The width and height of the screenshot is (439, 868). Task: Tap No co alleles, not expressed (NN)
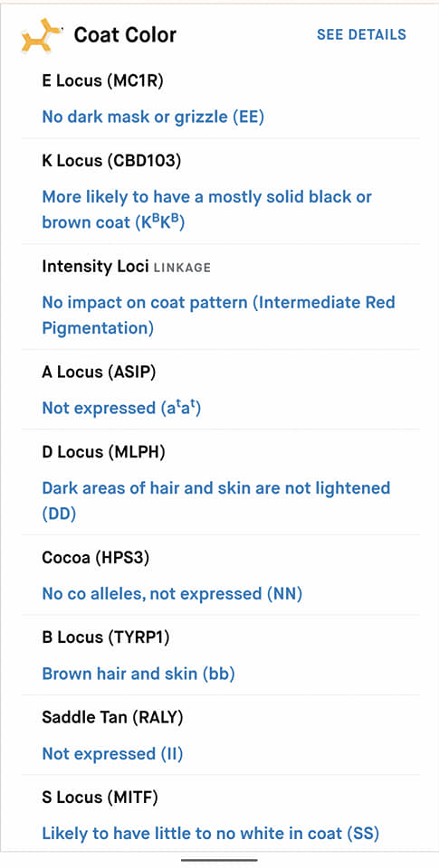(x=172, y=594)
